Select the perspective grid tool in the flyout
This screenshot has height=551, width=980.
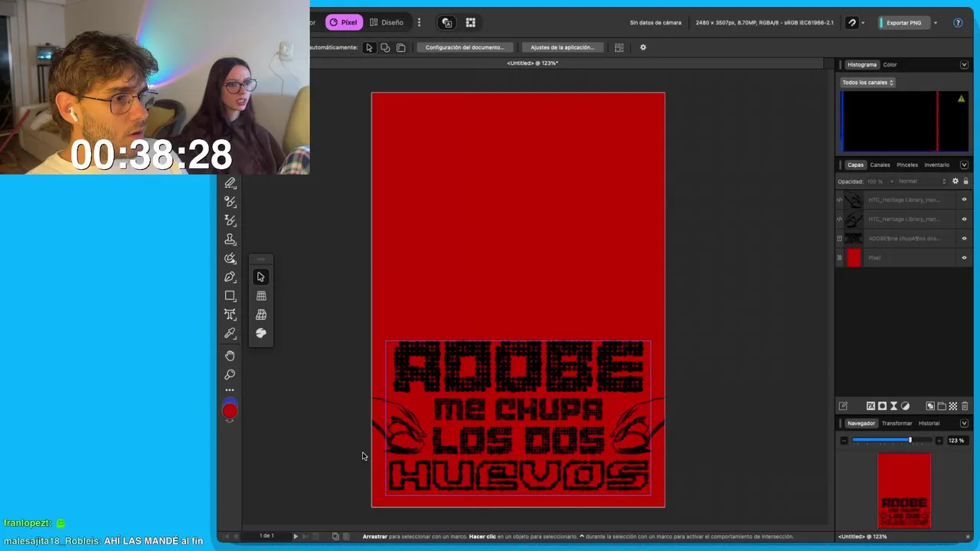[x=261, y=315]
